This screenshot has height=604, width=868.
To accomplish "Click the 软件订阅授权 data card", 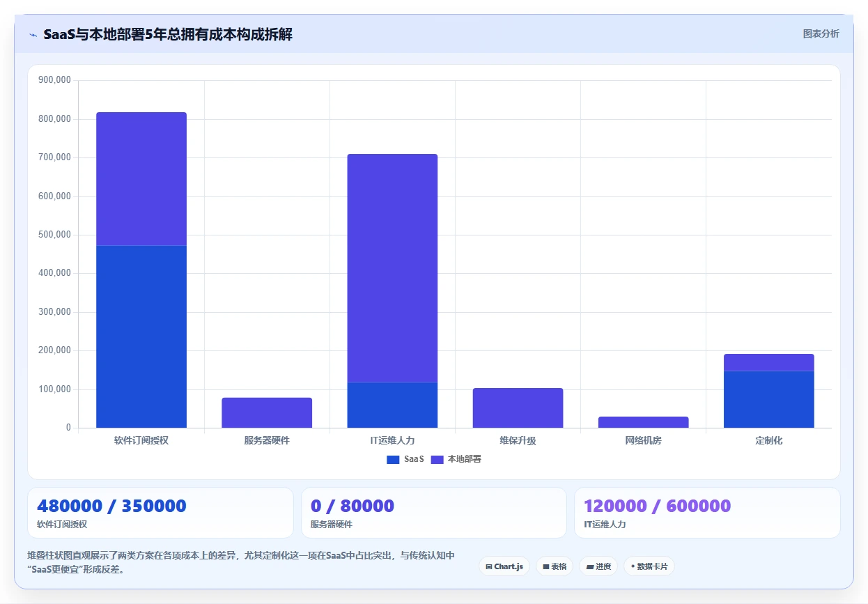I will point(160,513).
